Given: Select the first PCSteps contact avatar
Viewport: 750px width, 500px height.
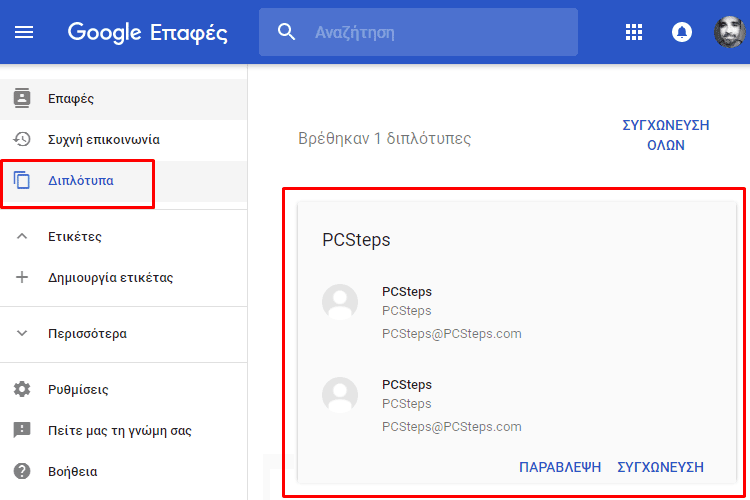Looking at the screenshot, I should [x=340, y=302].
